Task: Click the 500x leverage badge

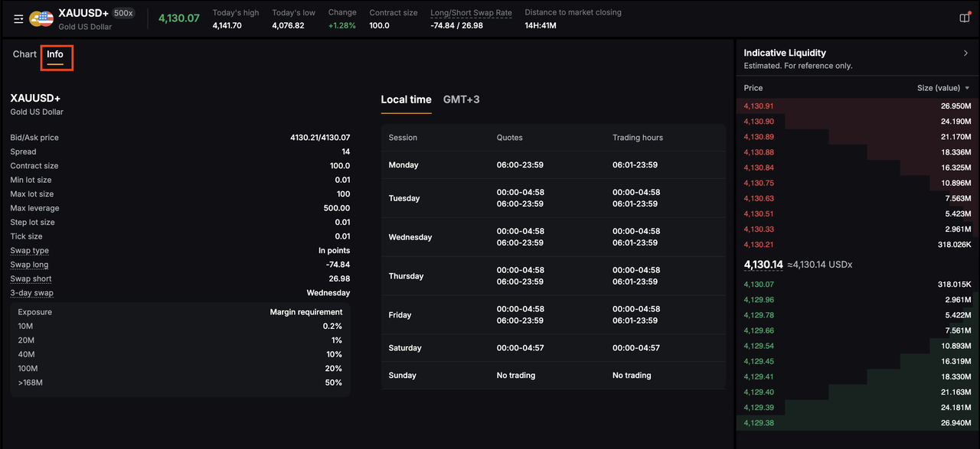Action: 123,13
